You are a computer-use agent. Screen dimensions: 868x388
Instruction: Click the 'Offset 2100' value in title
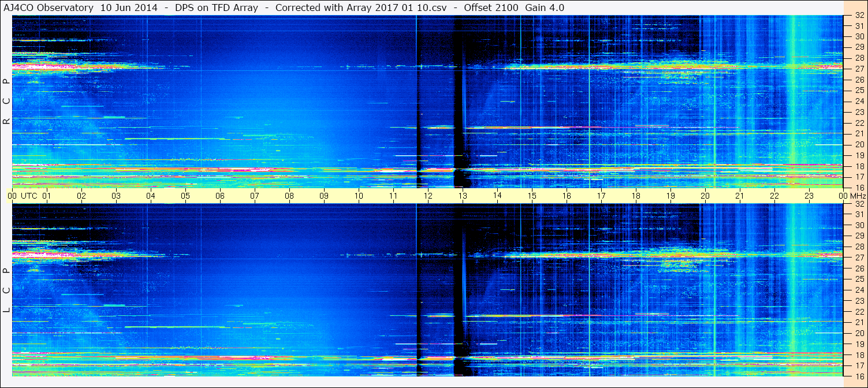click(491, 8)
